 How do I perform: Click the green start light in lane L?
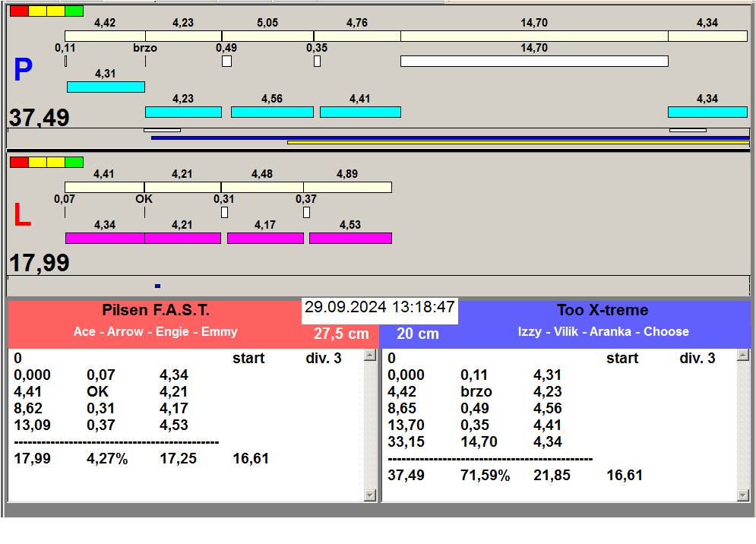(74, 162)
